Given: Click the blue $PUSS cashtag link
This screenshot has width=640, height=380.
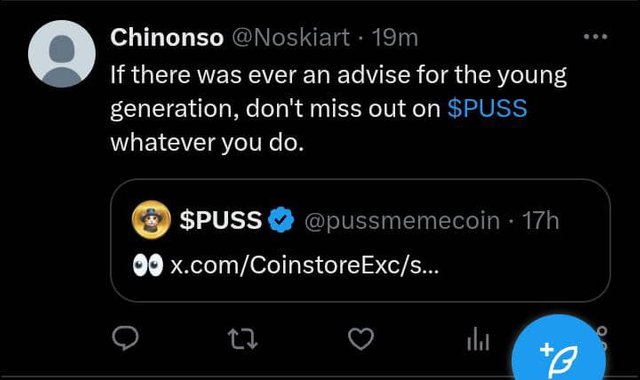Looking at the screenshot, I should pyautogui.click(x=487, y=108).
